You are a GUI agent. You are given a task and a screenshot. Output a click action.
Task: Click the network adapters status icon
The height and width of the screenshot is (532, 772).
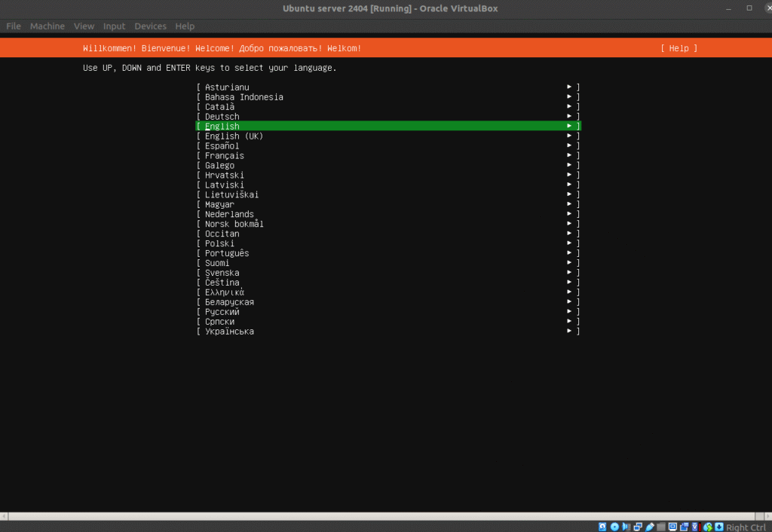638,527
